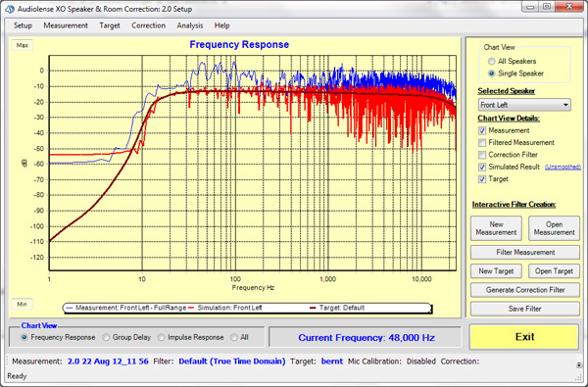Click the Unsmoothed link
The height and width of the screenshot is (387, 588).
563,167
